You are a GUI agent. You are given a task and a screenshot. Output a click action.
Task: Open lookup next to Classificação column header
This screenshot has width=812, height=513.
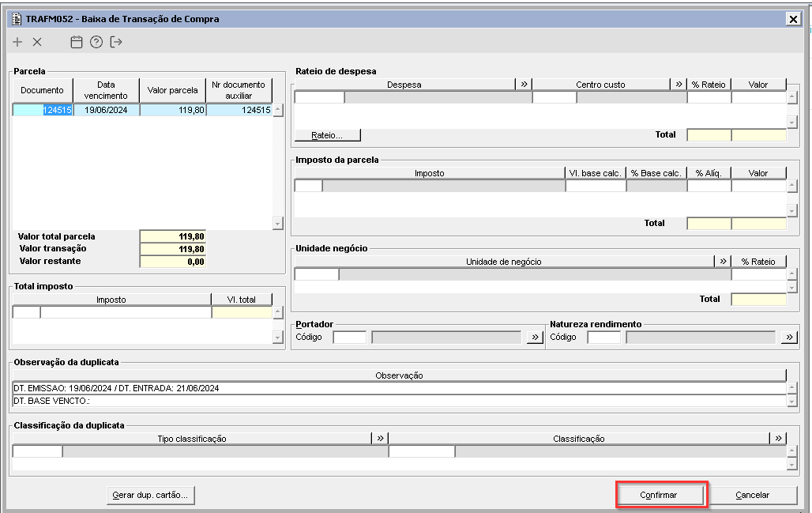pyautogui.click(x=778, y=439)
